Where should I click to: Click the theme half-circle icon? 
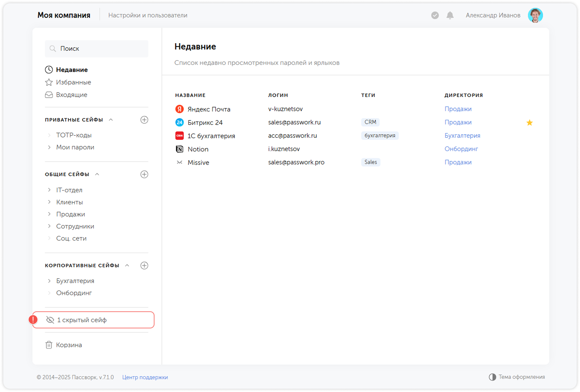[492, 377]
